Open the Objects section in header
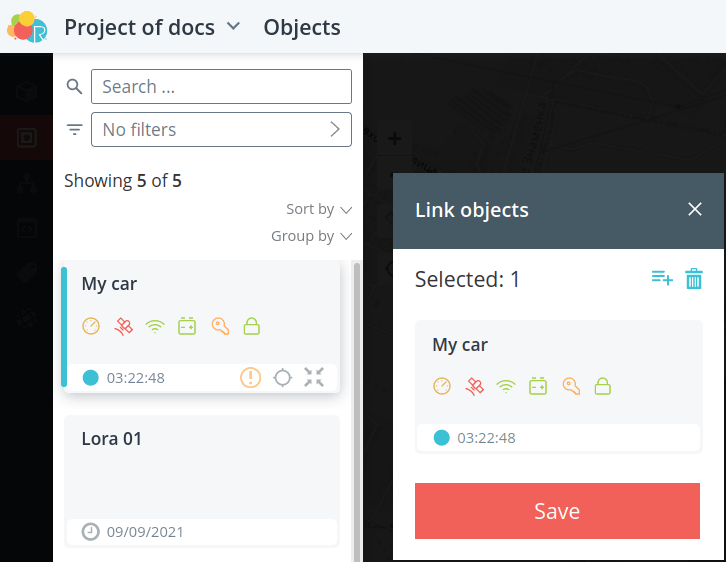 [x=302, y=27]
